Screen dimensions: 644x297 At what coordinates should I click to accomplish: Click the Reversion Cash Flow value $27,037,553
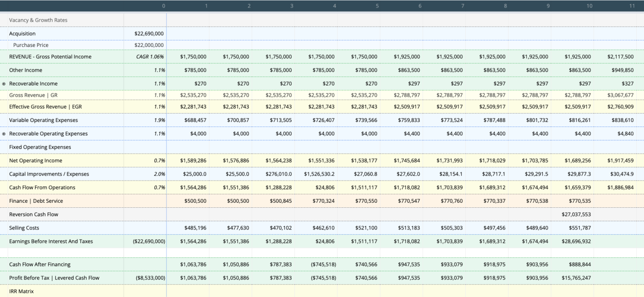[x=576, y=214]
